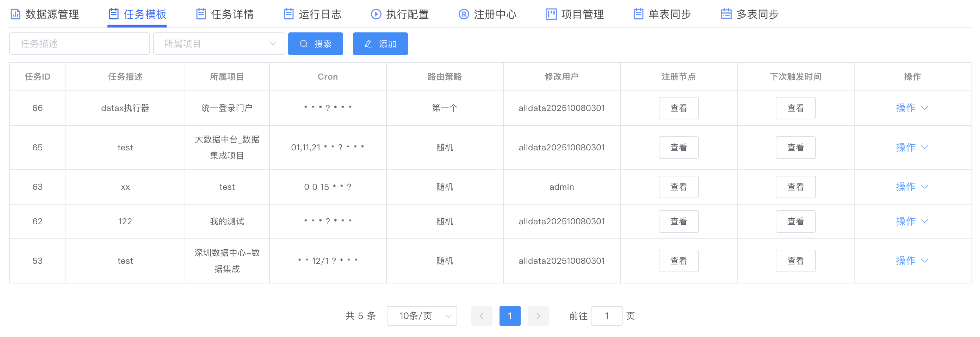Expand 操作 menu for task 66

(912, 108)
